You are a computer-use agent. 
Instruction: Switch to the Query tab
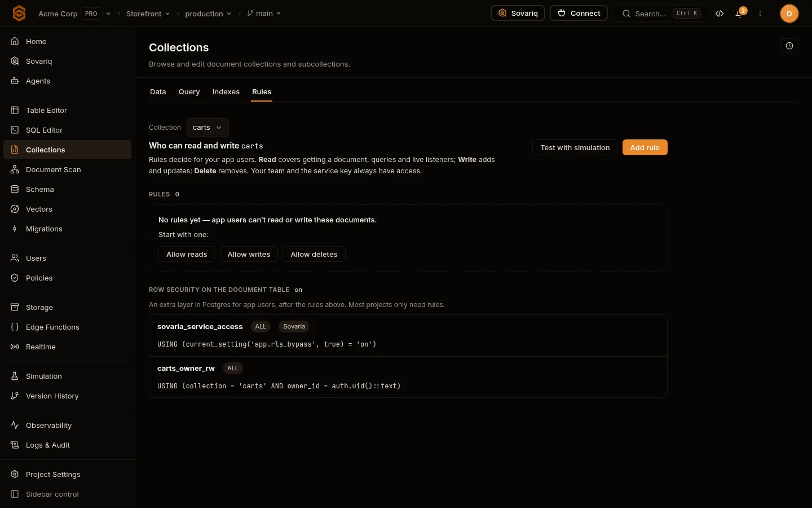189,91
